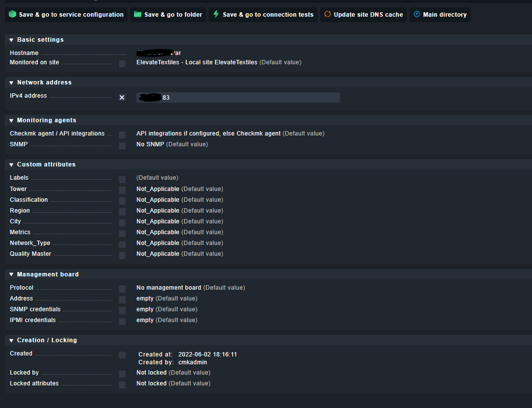This screenshot has width=532, height=408.
Task: Collapse the Custom attributes section
Action: tap(11, 164)
